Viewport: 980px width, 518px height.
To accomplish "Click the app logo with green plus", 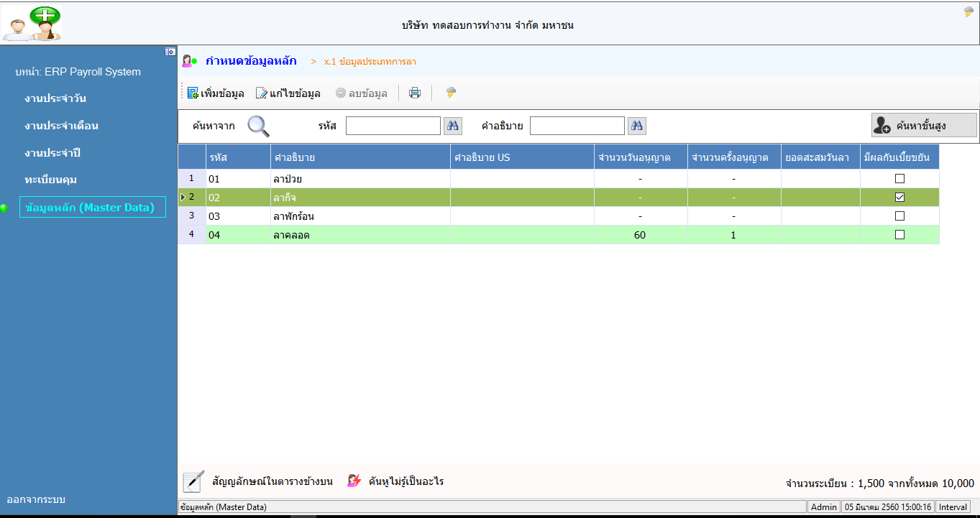I will pyautogui.click(x=32, y=22).
